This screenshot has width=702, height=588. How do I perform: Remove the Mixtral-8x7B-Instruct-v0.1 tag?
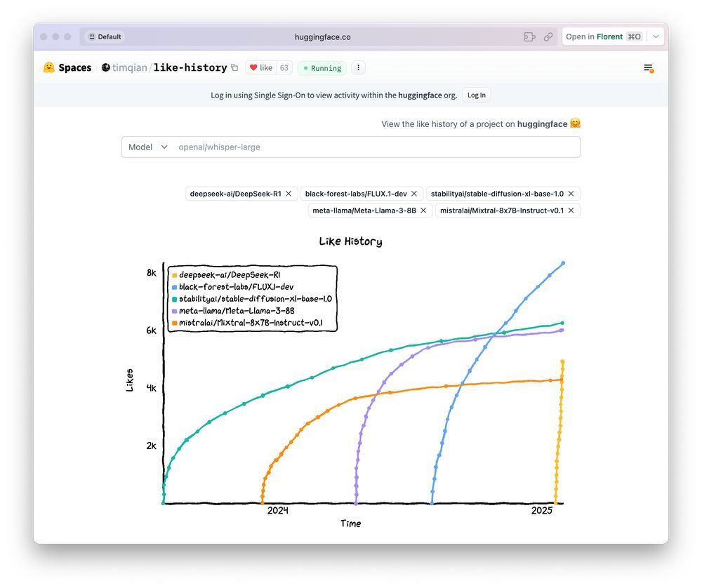tap(571, 211)
